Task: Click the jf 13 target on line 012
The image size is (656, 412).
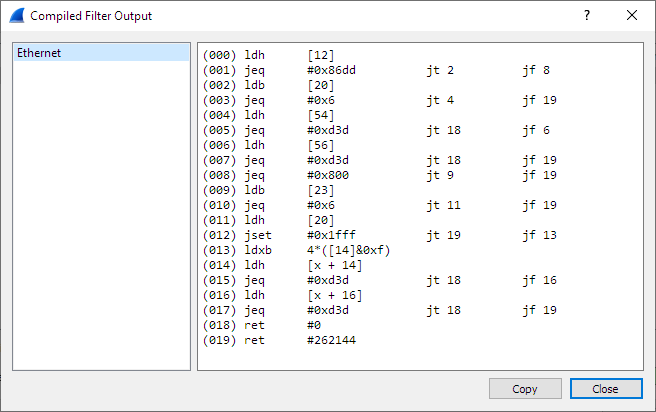Action: coord(539,235)
